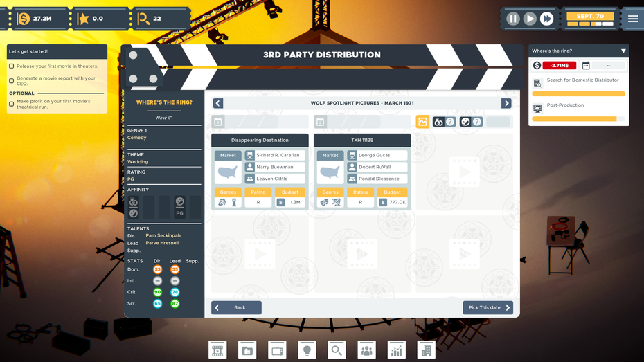Image resolution: width=644 pixels, height=362 pixels.
Task: Open the lightbulb ideas icon
Action: click(307, 350)
